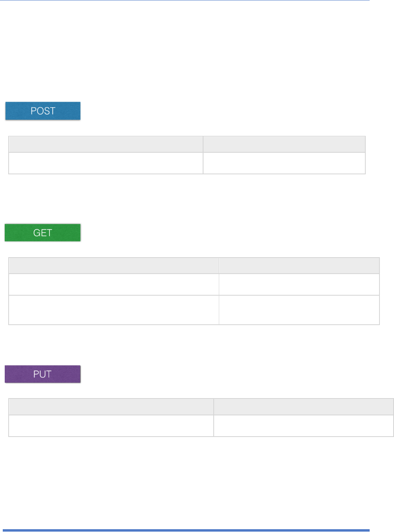Click second-row left cell of GET table

(114, 310)
